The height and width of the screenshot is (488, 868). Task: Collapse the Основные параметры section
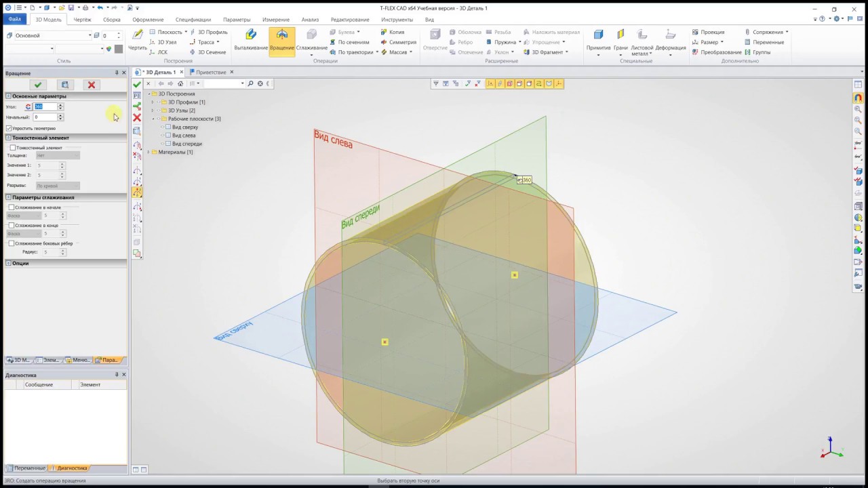click(x=8, y=96)
